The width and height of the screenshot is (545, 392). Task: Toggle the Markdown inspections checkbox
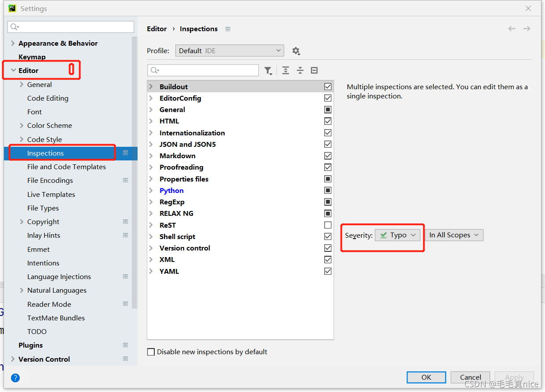(328, 156)
